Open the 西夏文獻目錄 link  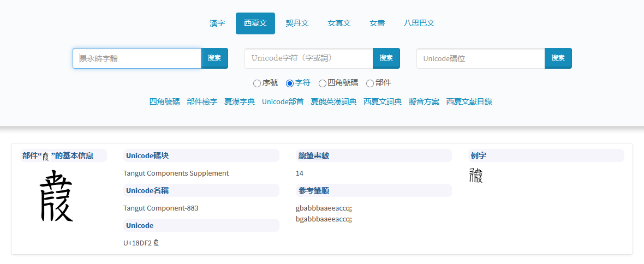[469, 101]
